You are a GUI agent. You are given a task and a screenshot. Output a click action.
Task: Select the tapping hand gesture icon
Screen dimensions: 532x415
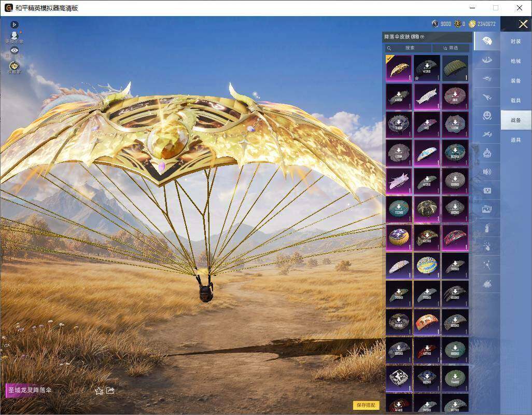[x=487, y=246]
